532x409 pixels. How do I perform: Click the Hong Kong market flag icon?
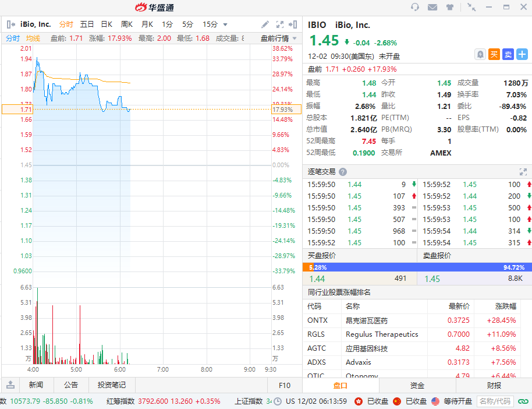[359, 401]
